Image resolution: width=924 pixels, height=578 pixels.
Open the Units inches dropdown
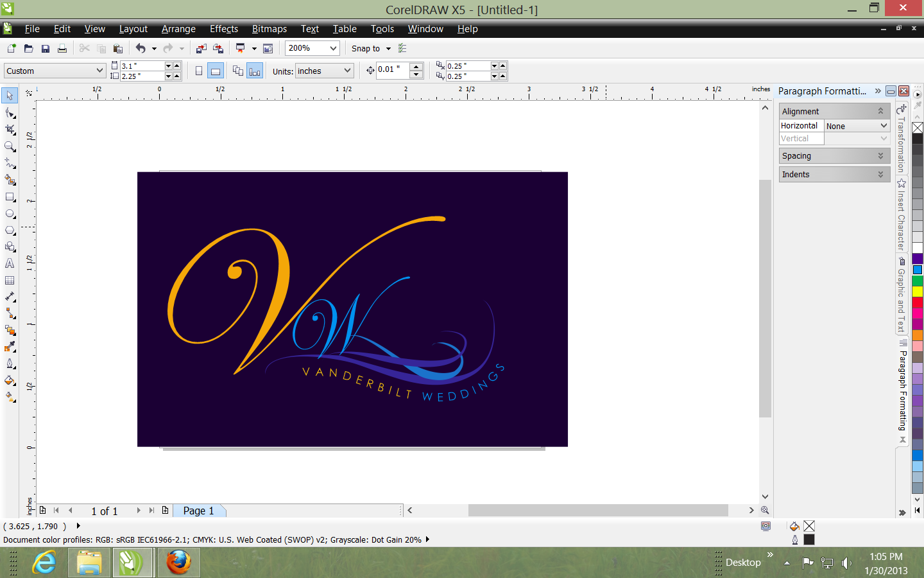click(x=347, y=71)
